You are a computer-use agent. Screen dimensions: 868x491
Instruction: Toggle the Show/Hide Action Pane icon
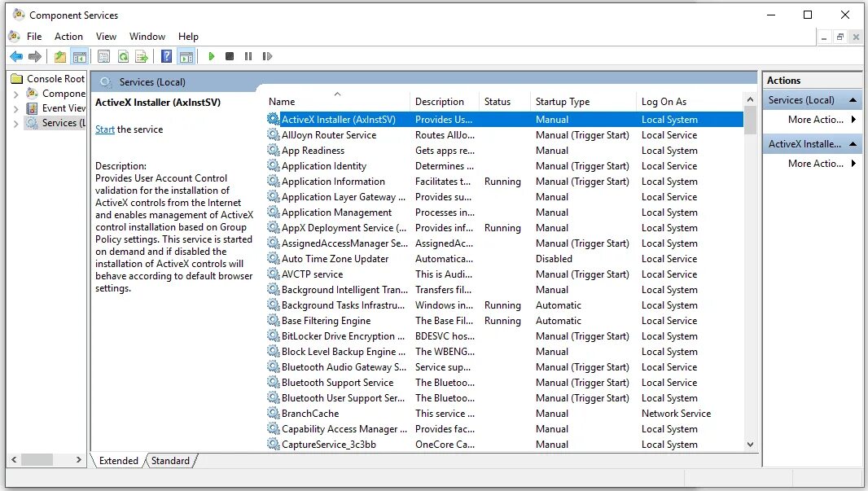pyautogui.click(x=186, y=56)
